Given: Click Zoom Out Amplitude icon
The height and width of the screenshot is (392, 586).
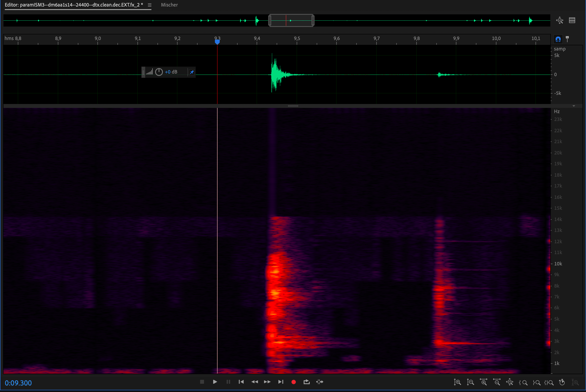Looking at the screenshot, I should (x=470, y=382).
